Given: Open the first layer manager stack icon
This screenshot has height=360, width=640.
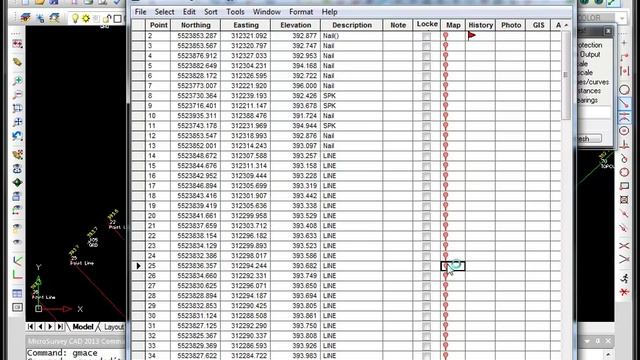Looking at the screenshot, I should pyautogui.click(x=26, y=18).
